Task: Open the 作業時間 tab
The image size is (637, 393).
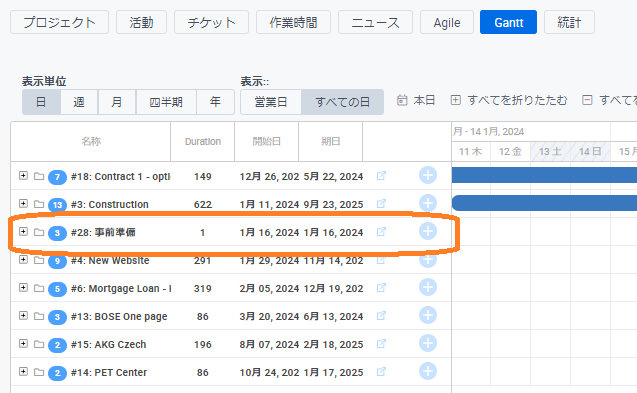Action: click(293, 22)
